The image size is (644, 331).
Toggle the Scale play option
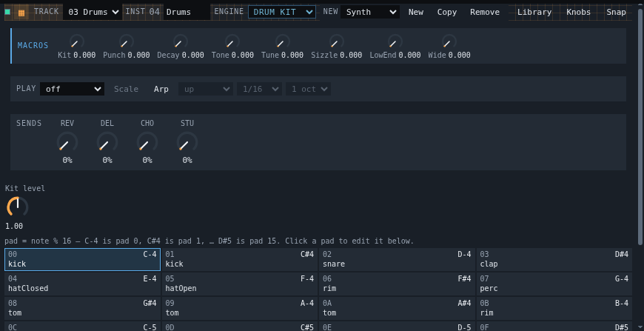tap(126, 89)
